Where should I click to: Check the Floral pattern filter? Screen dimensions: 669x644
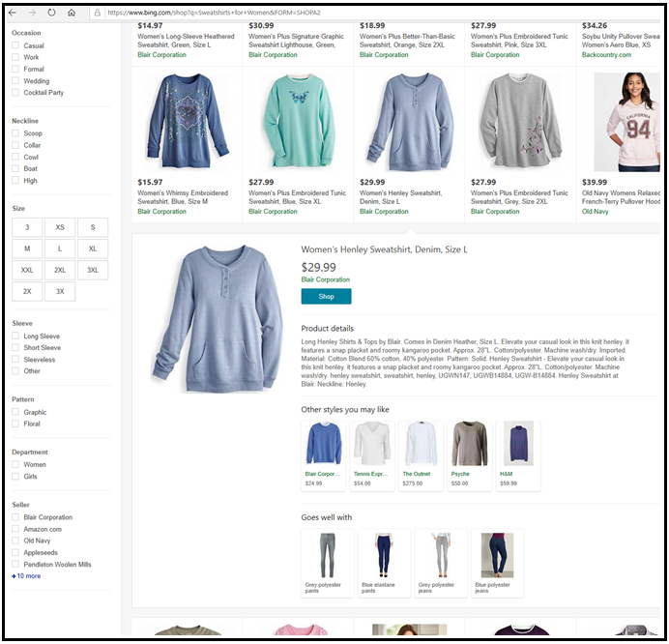point(15,424)
